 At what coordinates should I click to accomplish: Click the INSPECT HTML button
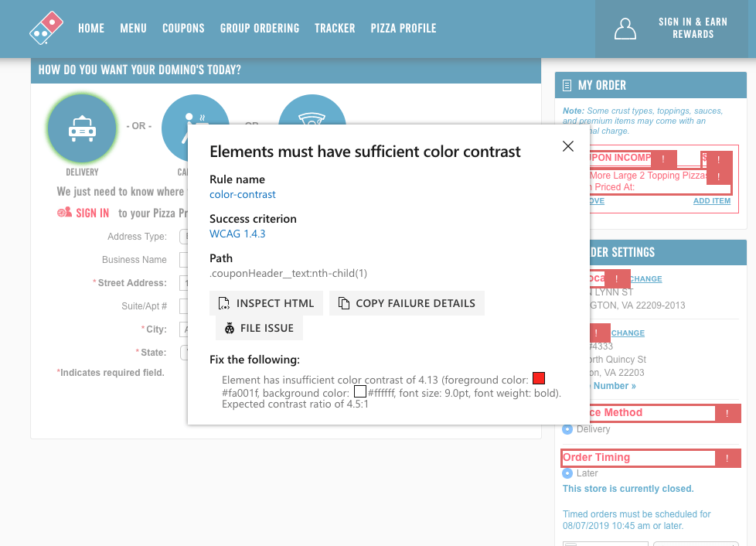(266, 303)
